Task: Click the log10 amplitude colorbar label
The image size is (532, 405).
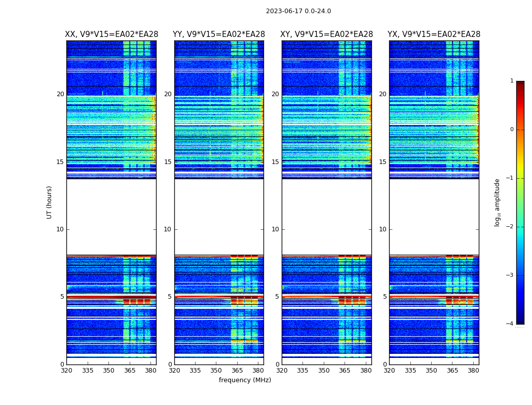Action: [x=497, y=202]
